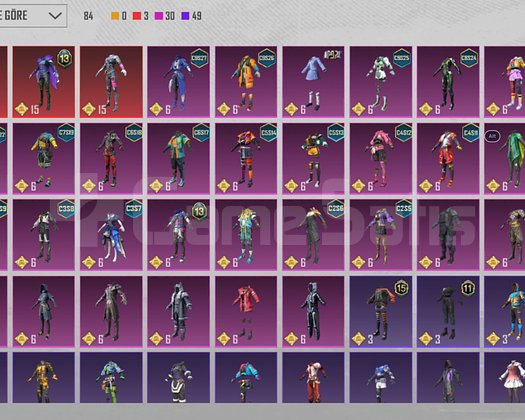Click the C8S25 badge on white-green outfit

(x=401, y=58)
